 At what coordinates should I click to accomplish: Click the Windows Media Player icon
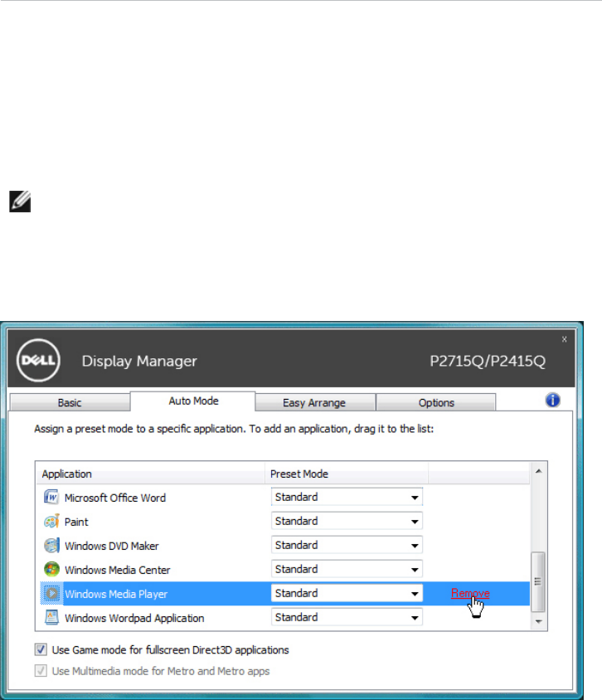point(51,593)
